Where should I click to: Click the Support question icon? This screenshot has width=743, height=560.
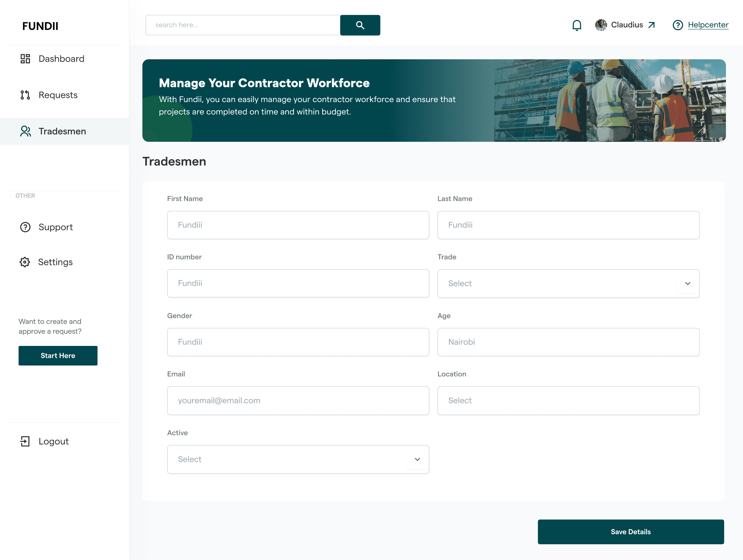tap(25, 227)
